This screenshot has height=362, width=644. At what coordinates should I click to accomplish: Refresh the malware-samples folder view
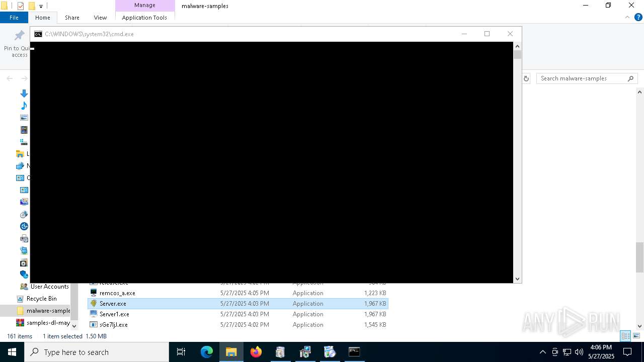click(526, 78)
